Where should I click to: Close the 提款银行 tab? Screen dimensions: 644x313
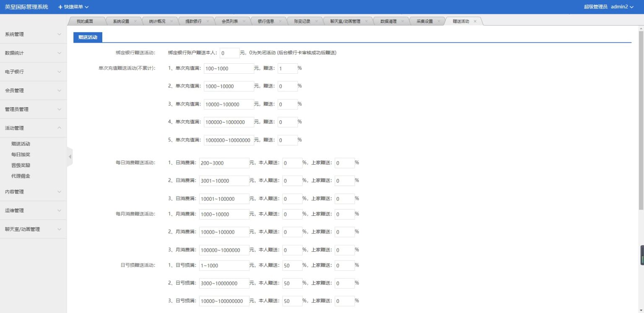(x=208, y=21)
